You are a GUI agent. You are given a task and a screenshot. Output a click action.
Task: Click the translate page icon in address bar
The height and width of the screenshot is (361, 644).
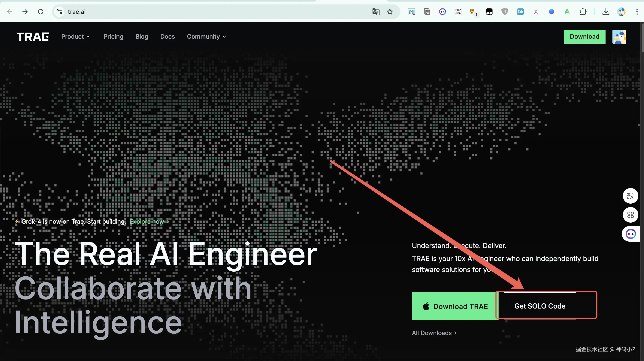click(376, 12)
